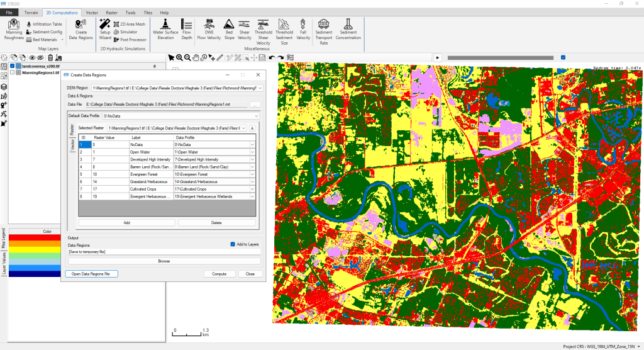Open the Project CRS dropdown in status bar
The height and width of the screenshot is (350, 644).
click(639, 347)
